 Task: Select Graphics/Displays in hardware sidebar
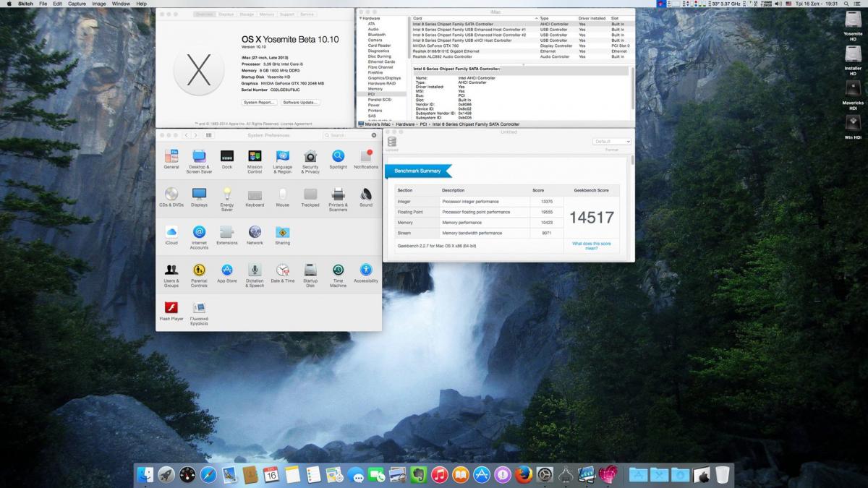coord(384,78)
